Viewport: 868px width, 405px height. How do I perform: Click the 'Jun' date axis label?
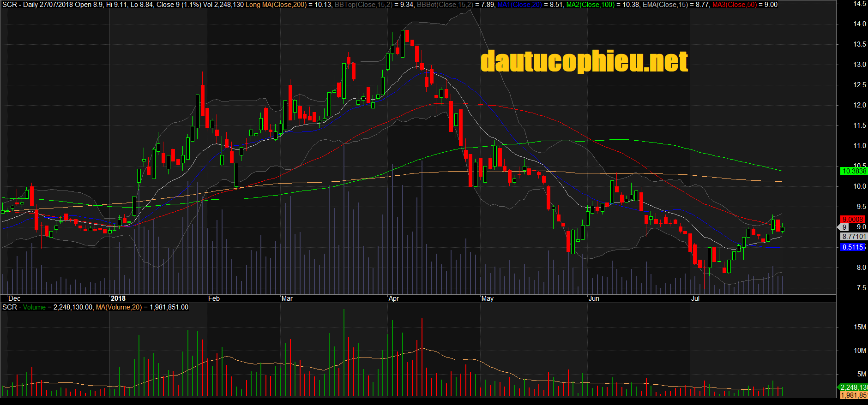[x=594, y=298]
